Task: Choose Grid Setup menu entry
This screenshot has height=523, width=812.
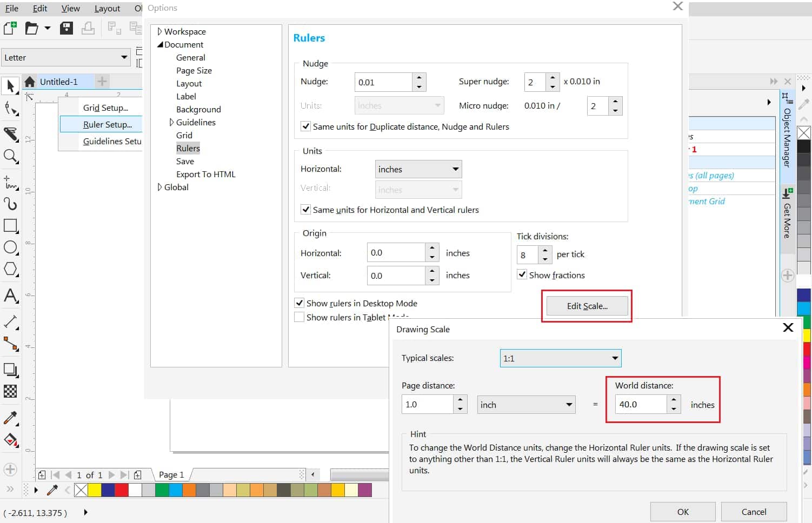Action: tap(105, 108)
